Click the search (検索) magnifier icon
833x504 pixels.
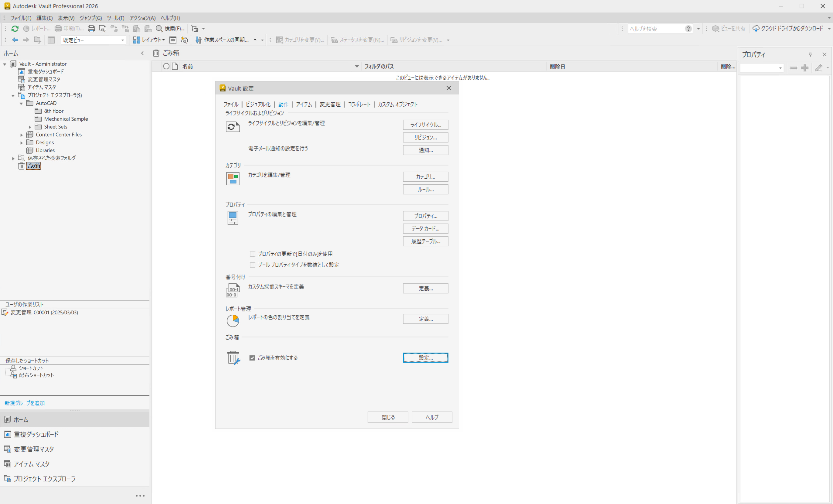tap(159, 29)
